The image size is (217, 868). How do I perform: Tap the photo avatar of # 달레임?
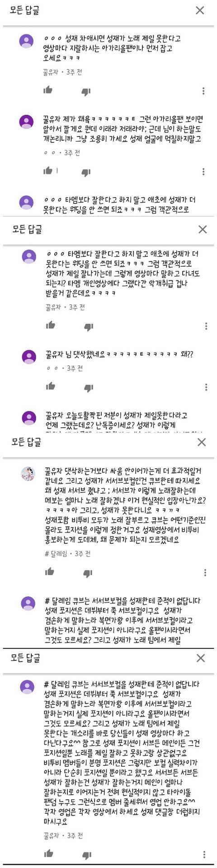(28, 473)
